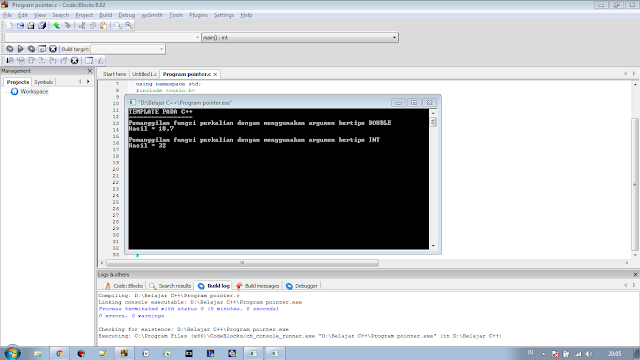
Task: Run the program with play icon
Action: click(20, 49)
